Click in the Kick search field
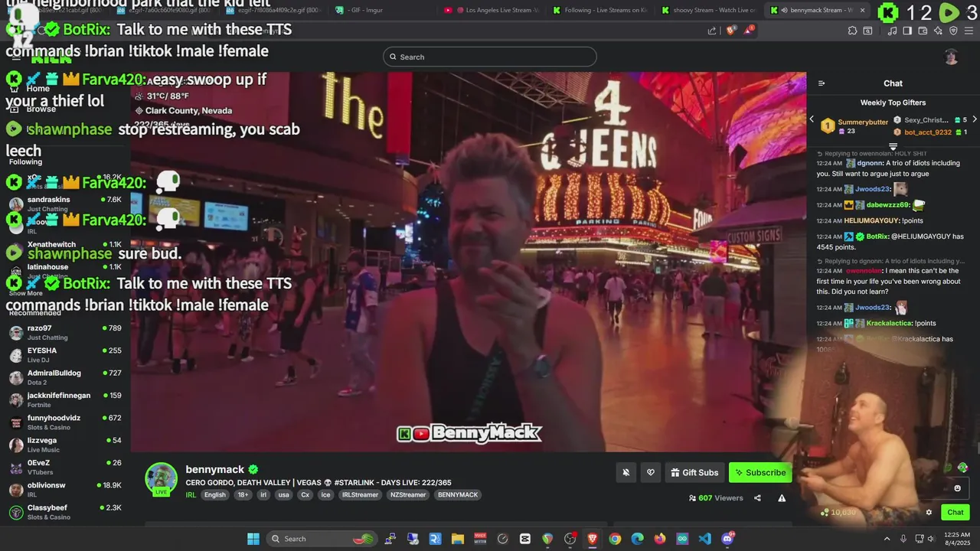Image resolution: width=980 pixels, height=551 pixels. click(490, 57)
